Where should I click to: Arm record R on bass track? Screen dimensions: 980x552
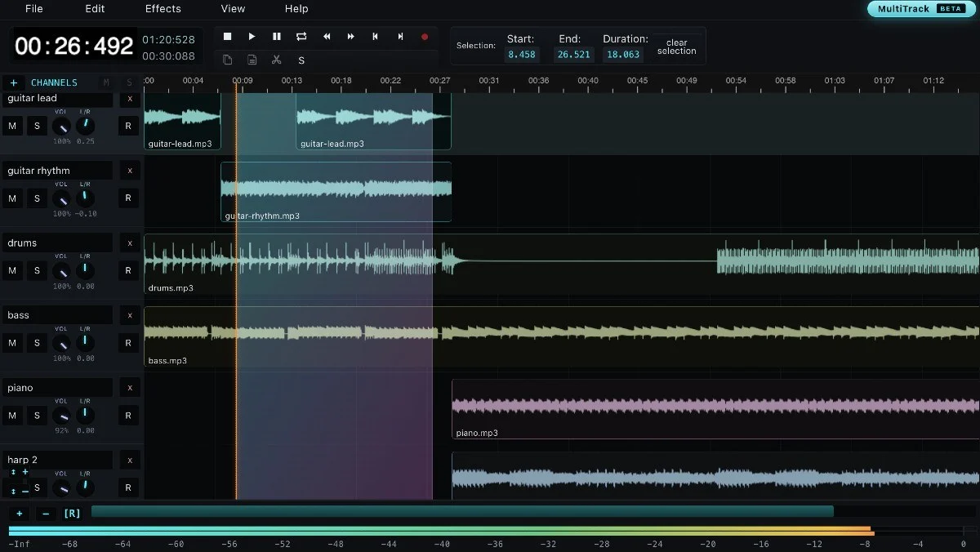(128, 343)
